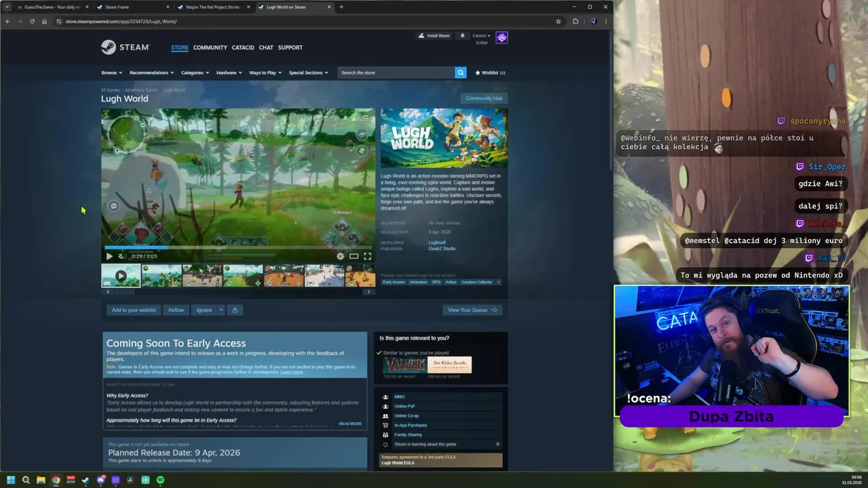Close the GuessThe.Game tab
868x488 pixels.
(88, 7)
